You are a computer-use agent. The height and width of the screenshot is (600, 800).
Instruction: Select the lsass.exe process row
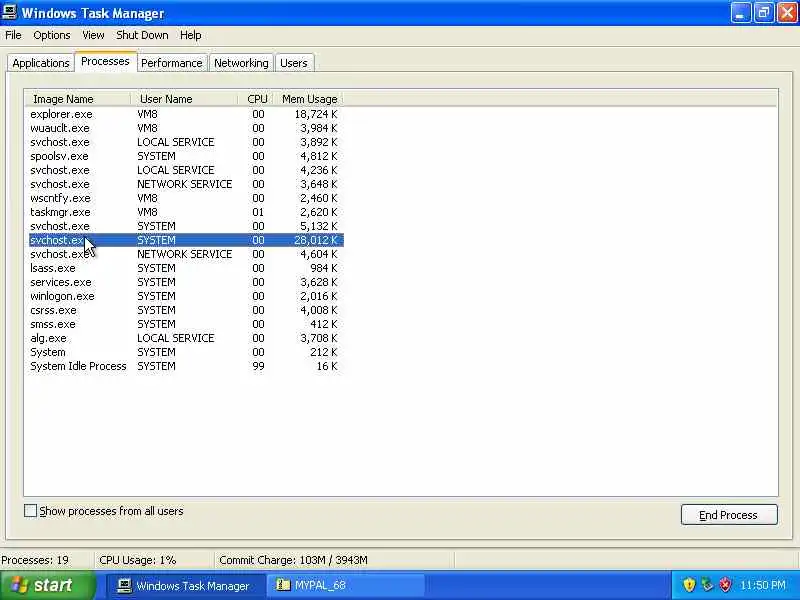click(x=186, y=268)
